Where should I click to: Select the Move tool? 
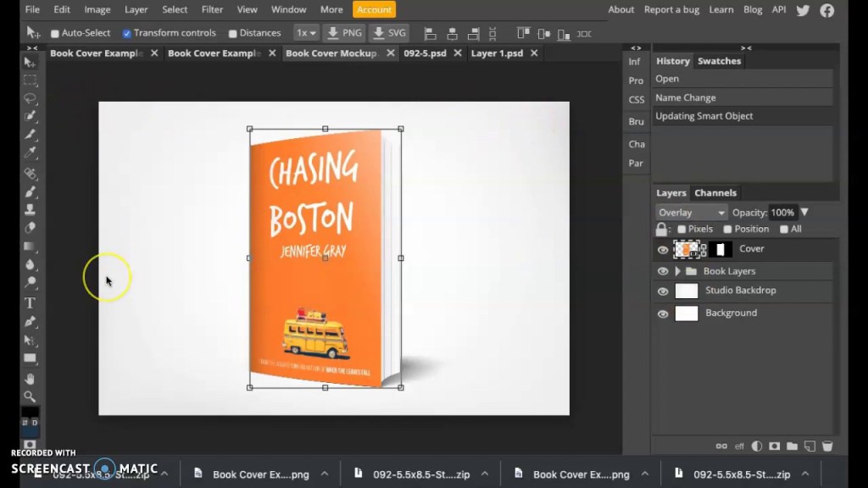30,61
